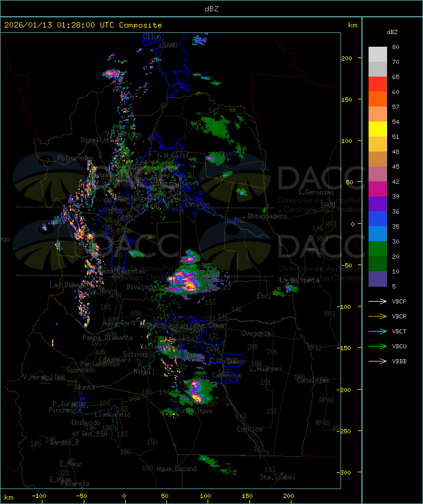423x504 pixels.
Task: Click the dBZ title at top
Action: 211,8
